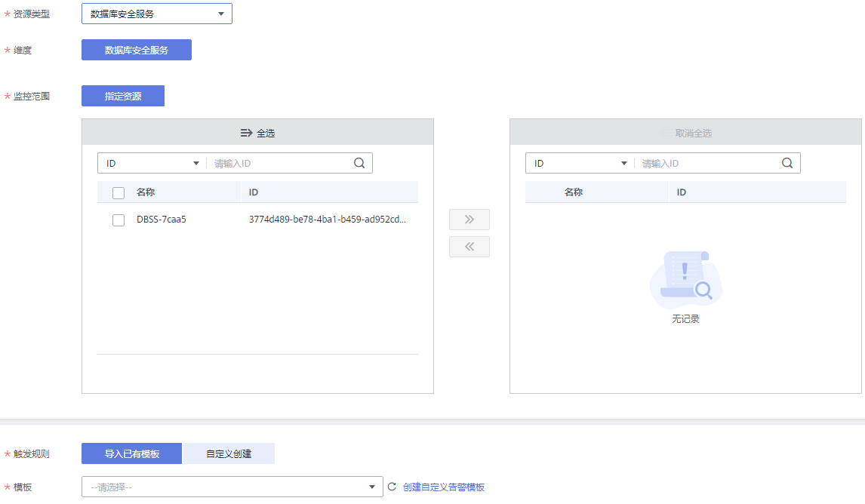Click the left panel ID search input
This screenshot has width=865, height=504.
coord(279,163)
